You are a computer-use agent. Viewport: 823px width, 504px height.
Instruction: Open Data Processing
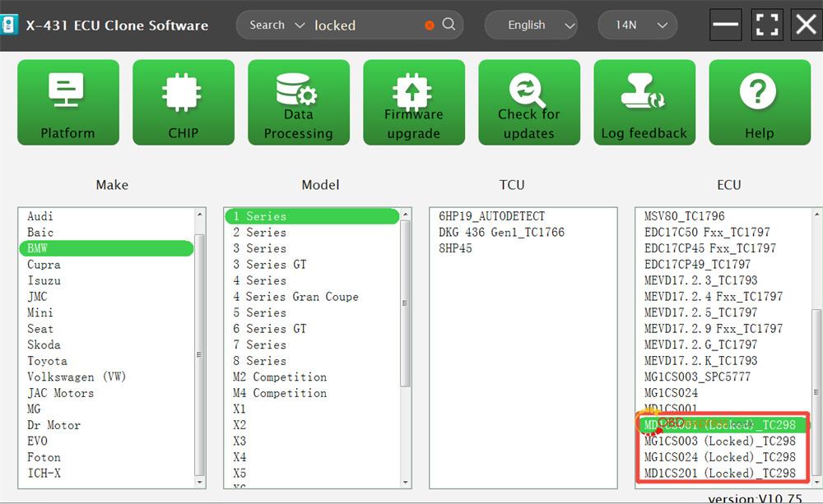point(299,102)
